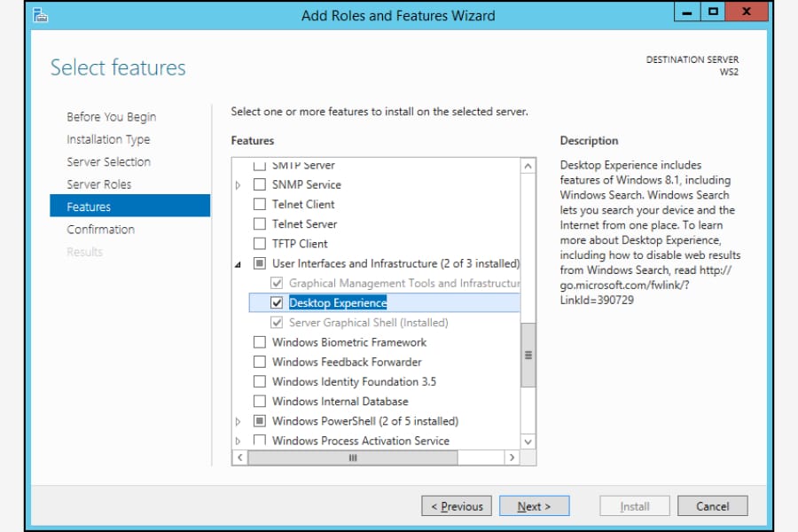Screen dimensions: 798x532
Task: Click 'Windows Identity Foundation 3.5' label
Action: click(354, 381)
